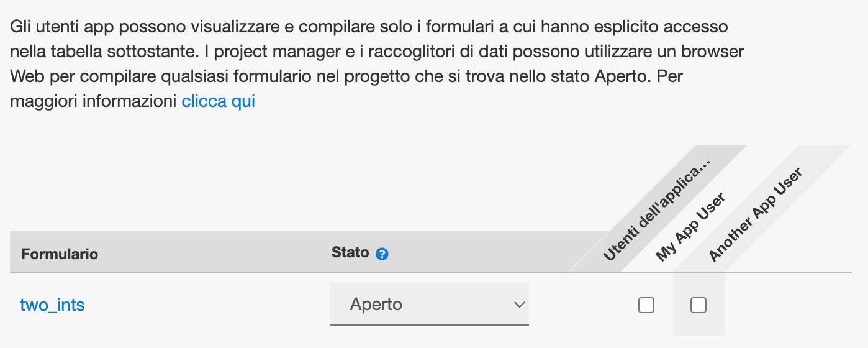Click the Stato column header label
This screenshot has height=348, width=868.
pos(351,253)
